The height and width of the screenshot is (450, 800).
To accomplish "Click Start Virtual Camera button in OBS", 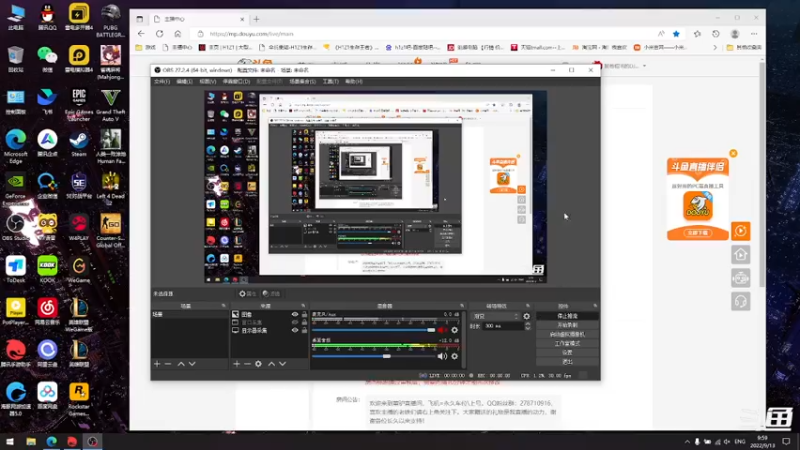I will 567,335.
